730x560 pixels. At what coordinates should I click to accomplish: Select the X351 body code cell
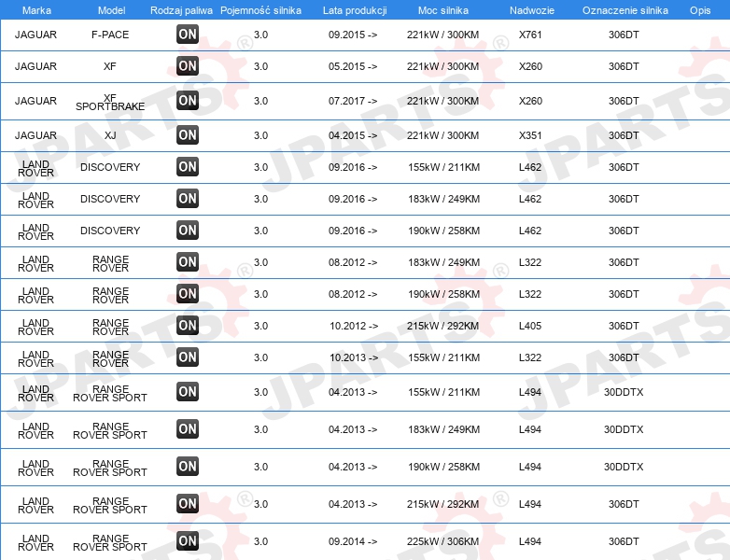tap(531, 135)
